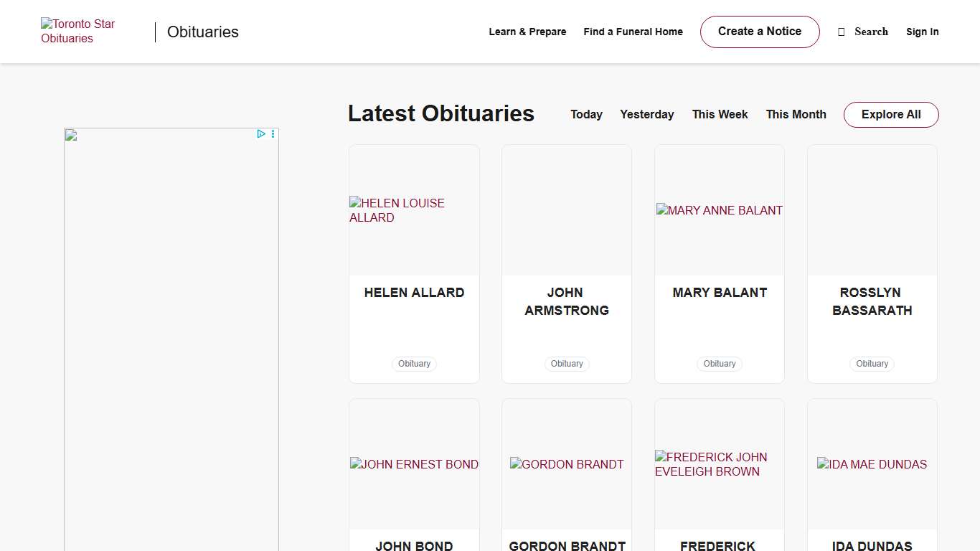
Task: Filter obituaries by Today
Action: tap(586, 115)
